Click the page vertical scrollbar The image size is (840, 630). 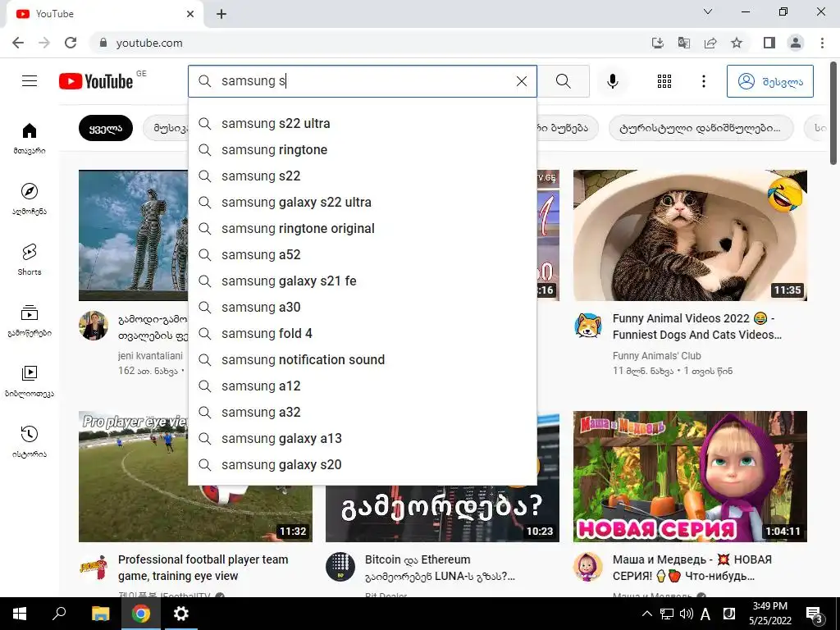click(833, 112)
